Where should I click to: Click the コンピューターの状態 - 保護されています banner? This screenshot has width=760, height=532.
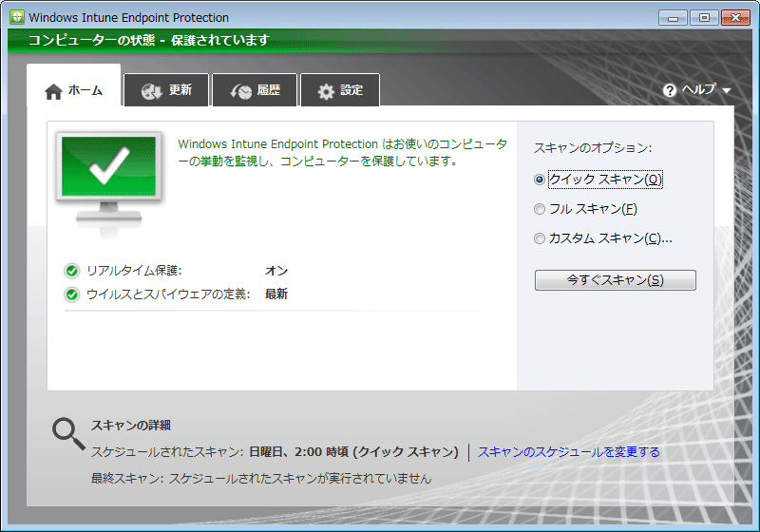[x=148, y=40]
